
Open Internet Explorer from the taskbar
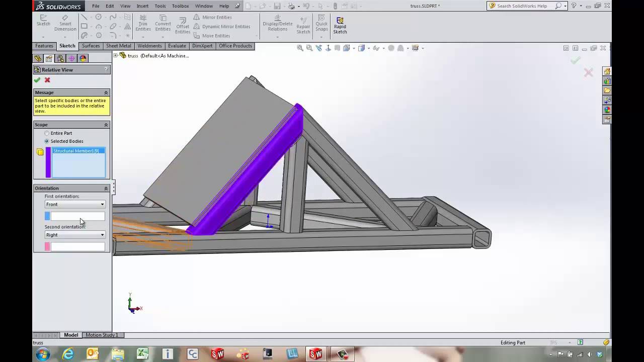pyautogui.click(x=68, y=354)
